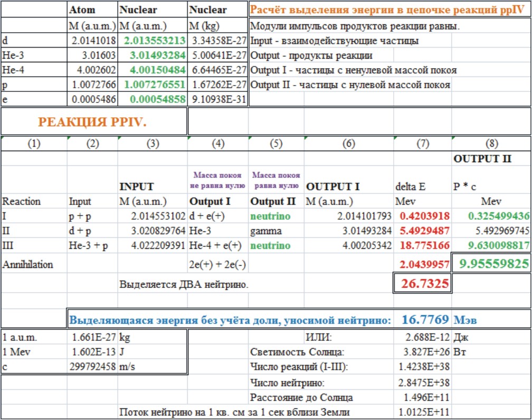
Task: Select the 'Input - взаимодействующие частицы' cell
Action: [x=334, y=41]
